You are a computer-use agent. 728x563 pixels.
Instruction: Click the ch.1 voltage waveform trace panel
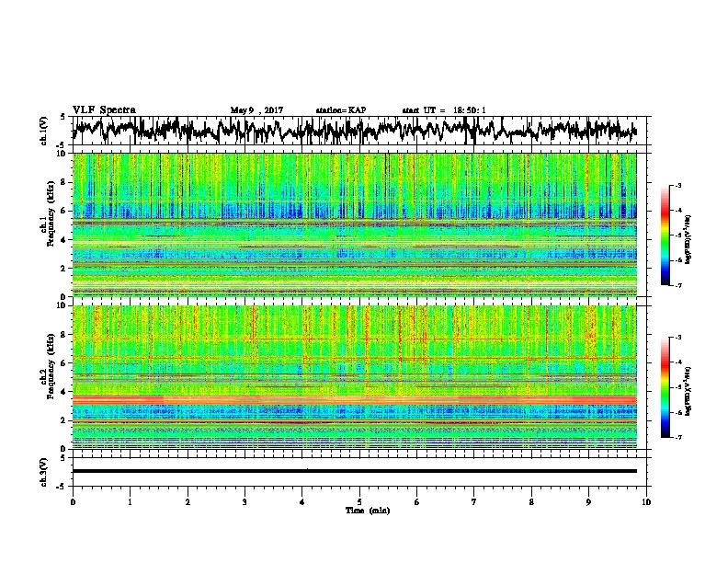[x=358, y=131]
